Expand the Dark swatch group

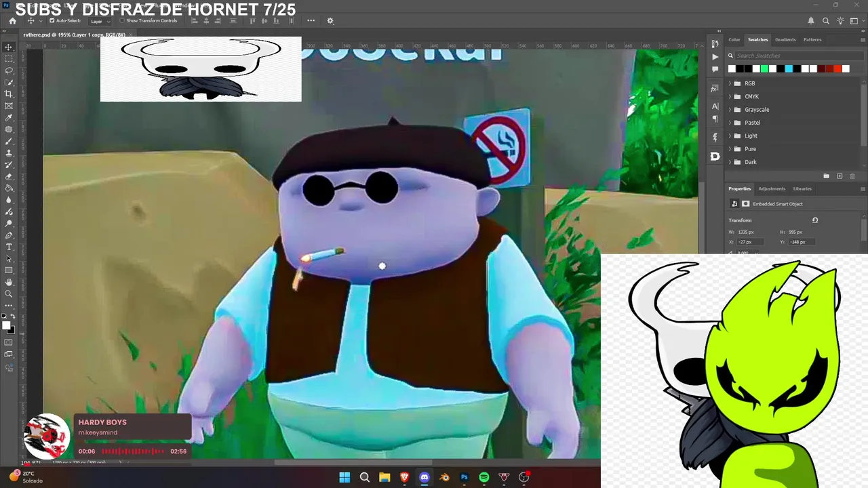click(x=730, y=162)
